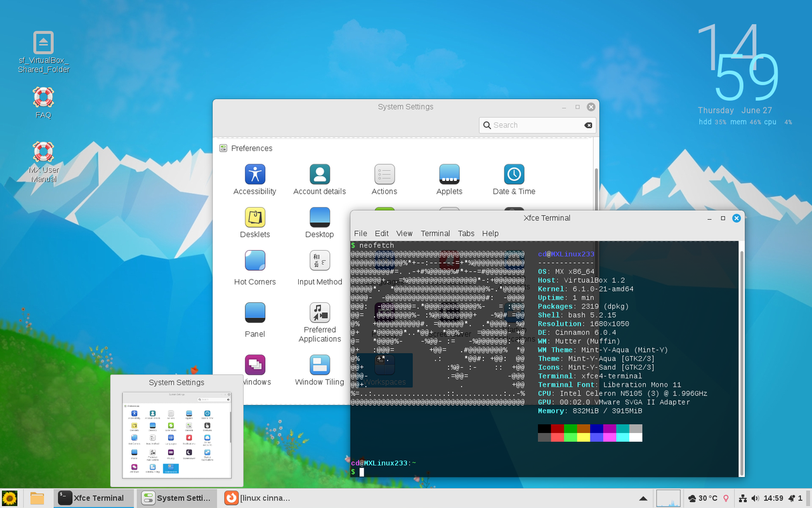Click the weather applet showing 30 °C
The height and width of the screenshot is (508, 812).
702,498
